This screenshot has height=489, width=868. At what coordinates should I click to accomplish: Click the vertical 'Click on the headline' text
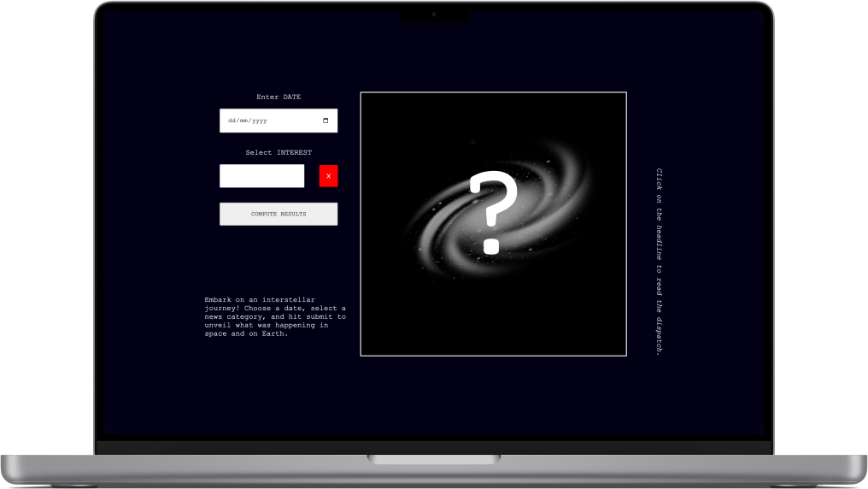[x=659, y=262]
